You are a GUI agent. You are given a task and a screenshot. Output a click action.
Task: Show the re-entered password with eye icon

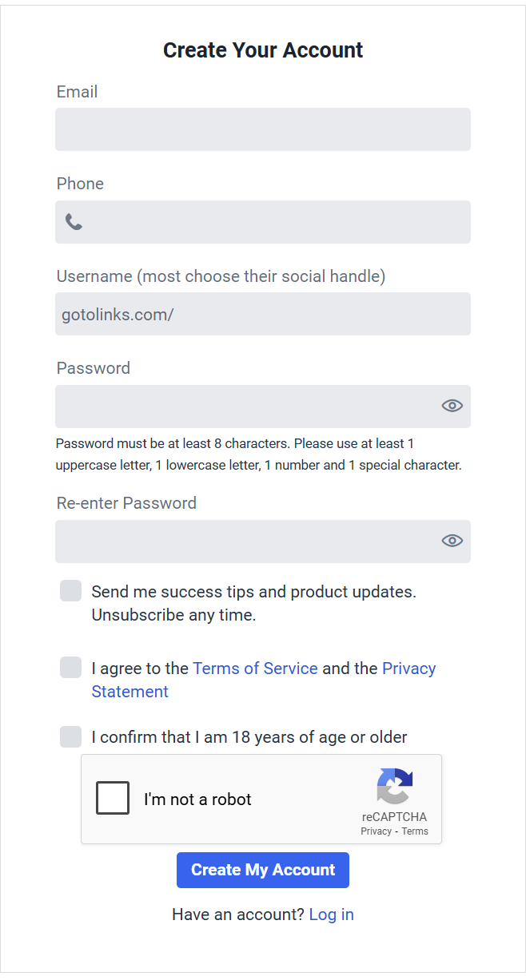pos(451,541)
